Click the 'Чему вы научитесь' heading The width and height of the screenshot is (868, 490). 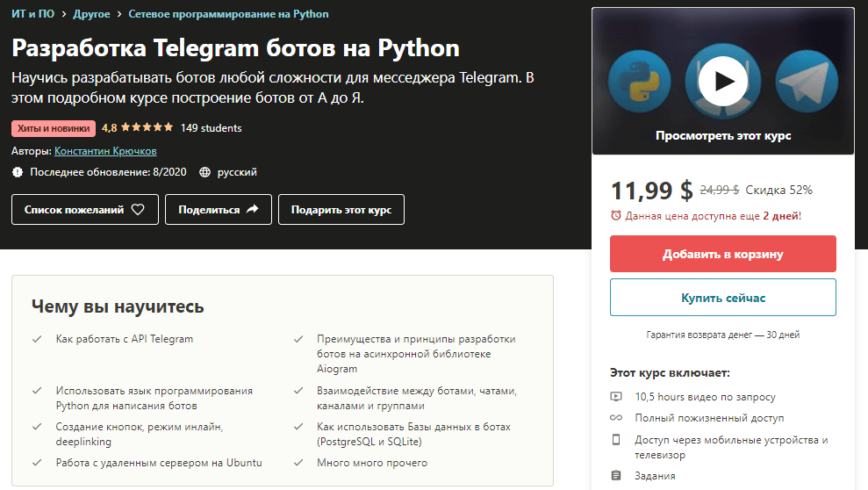[118, 306]
